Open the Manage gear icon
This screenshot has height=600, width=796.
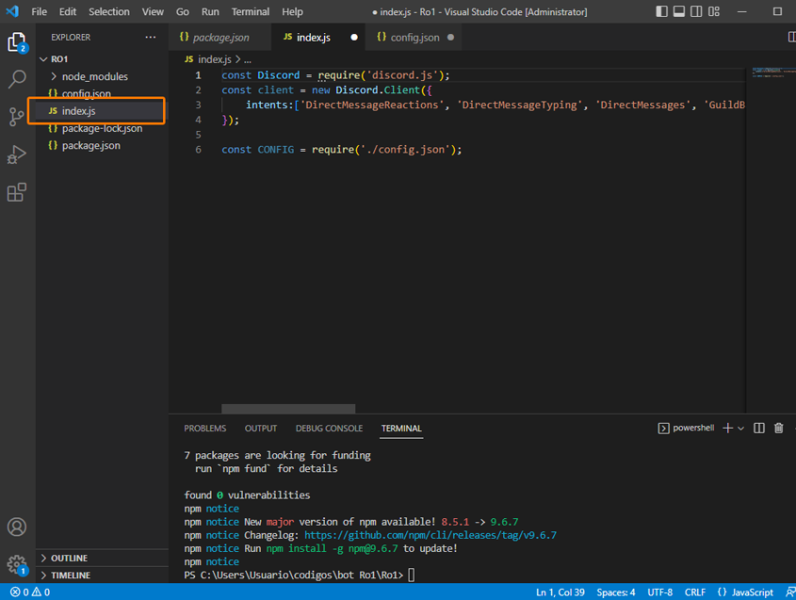tap(17, 564)
